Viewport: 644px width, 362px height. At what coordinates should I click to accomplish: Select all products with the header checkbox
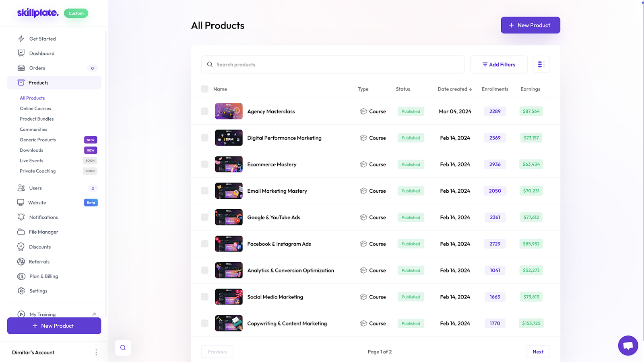click(x=204, y=88)
